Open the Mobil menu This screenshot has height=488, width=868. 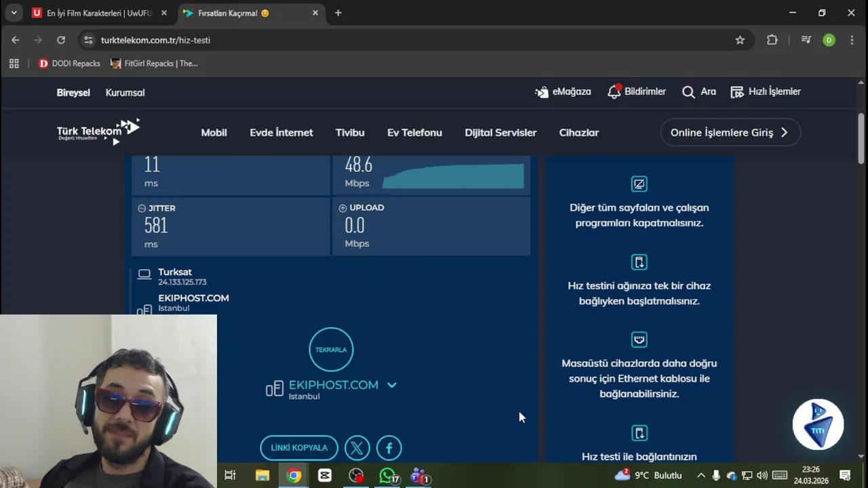coord(214,133)
